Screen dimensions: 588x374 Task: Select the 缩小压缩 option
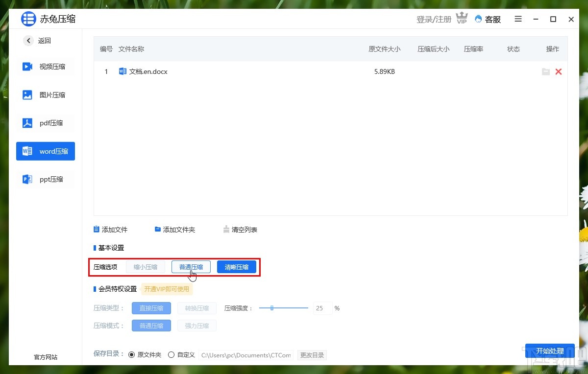(x=146, y=267)
